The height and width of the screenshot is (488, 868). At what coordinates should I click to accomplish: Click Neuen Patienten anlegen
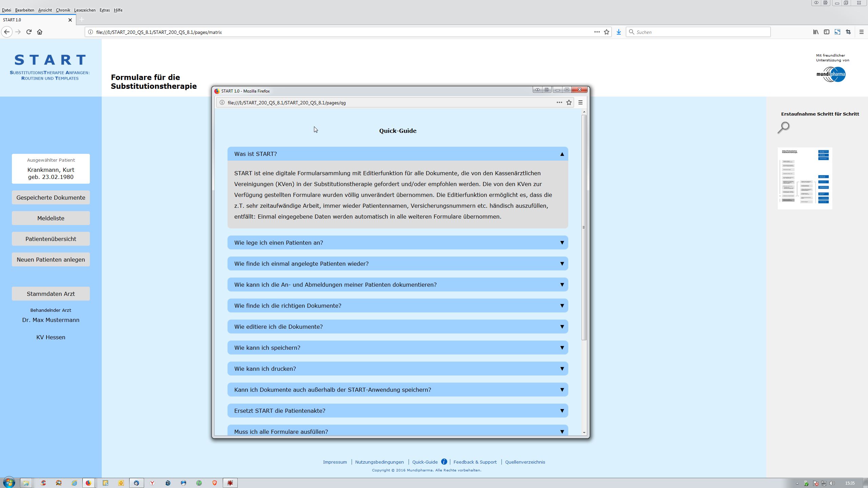[51, 260]
